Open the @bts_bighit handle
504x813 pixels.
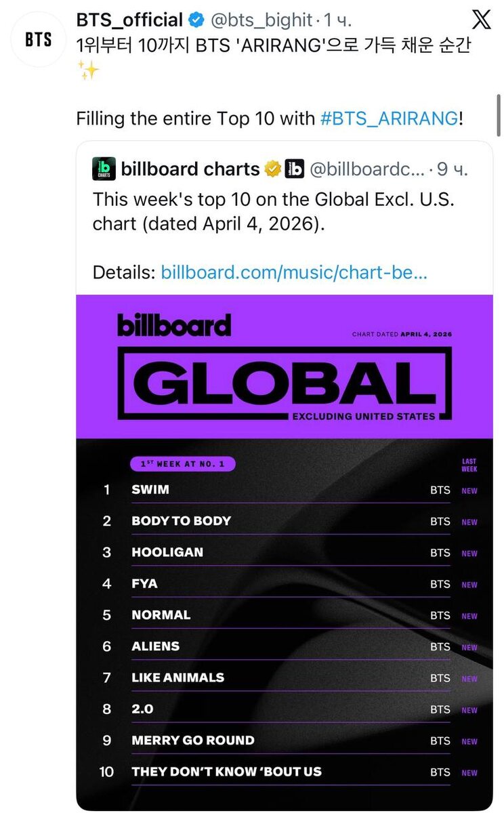[x=261, y=20]
